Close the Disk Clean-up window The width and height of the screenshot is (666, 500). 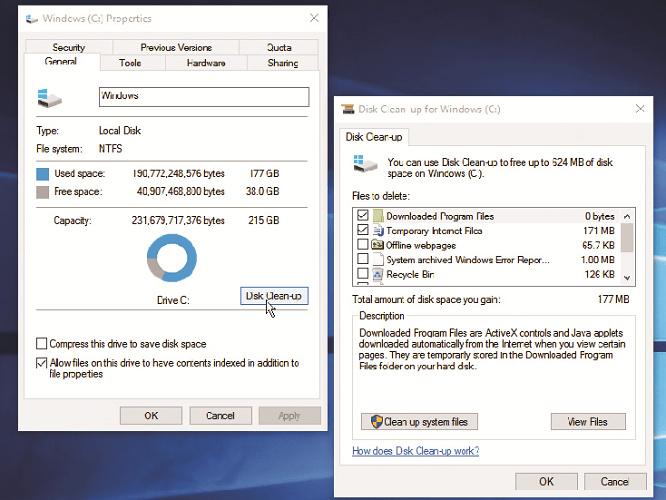point(640,109)
